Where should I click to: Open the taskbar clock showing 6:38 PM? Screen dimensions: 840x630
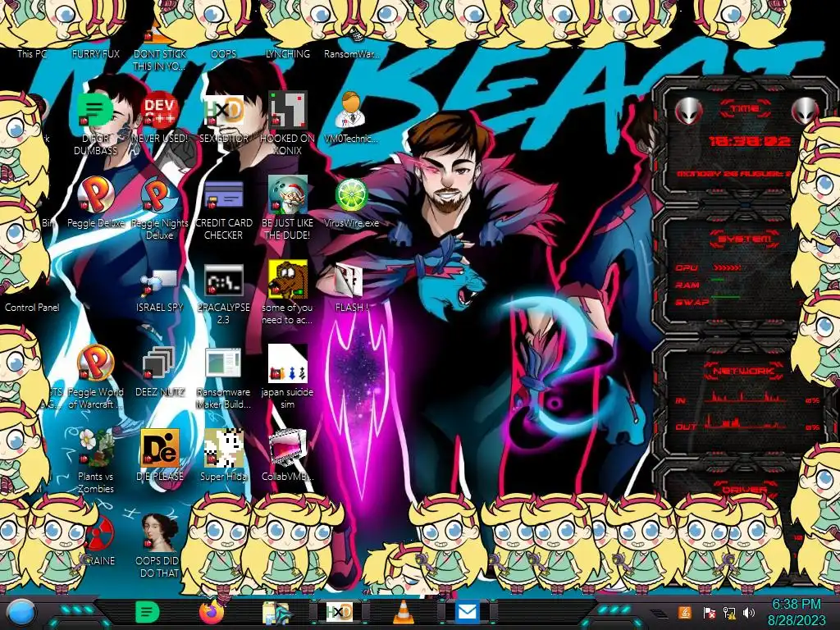(797, 613)
